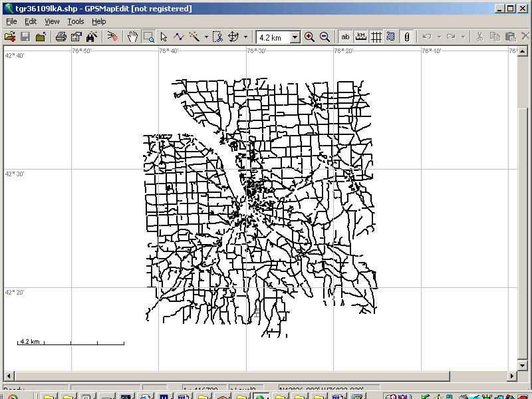Viewport: 532px width, 399px height.
Task: Select the arrow pointer tool
Action: click(x=164, y=37)
